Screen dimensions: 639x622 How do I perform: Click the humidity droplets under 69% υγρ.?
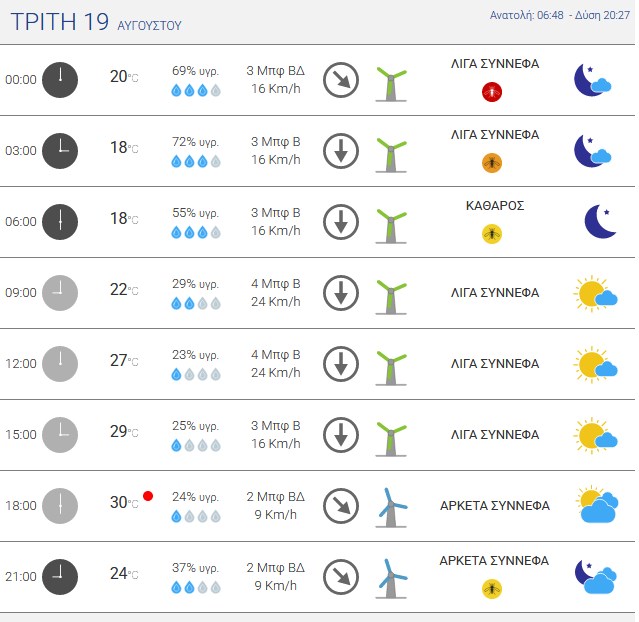coord(196,90)
